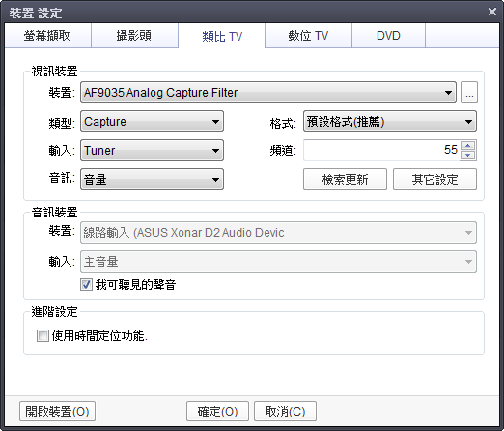Click the 檢索更新 button
The height and width of the screenshot is (431, 504).
point(345,180)
